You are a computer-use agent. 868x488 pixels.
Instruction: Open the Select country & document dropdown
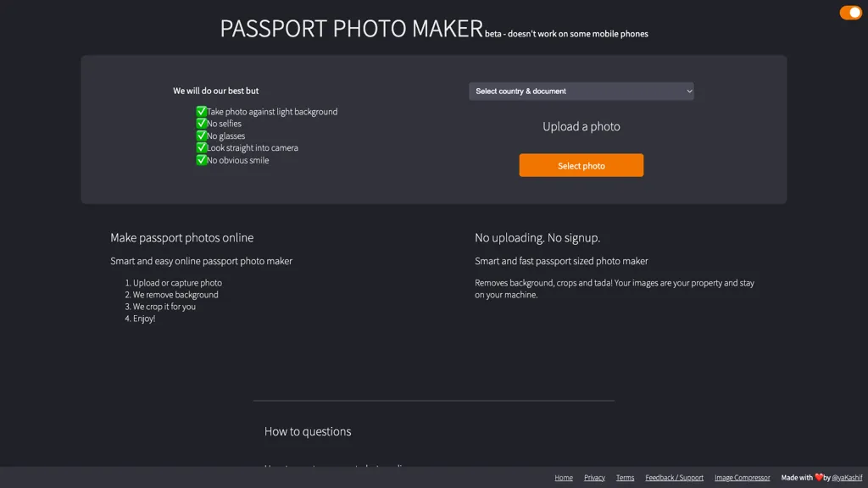pos(581,91)
